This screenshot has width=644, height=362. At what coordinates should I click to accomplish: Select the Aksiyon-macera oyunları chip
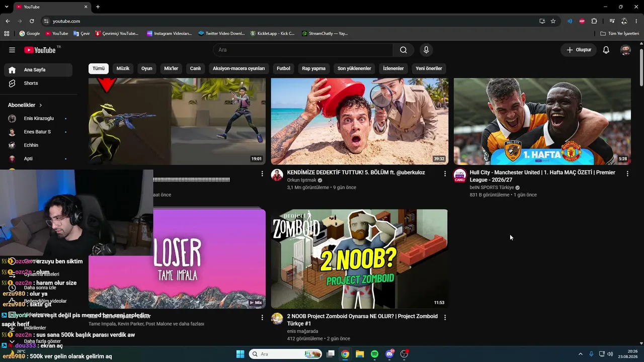pyautogui.click(x=238, y=68)
